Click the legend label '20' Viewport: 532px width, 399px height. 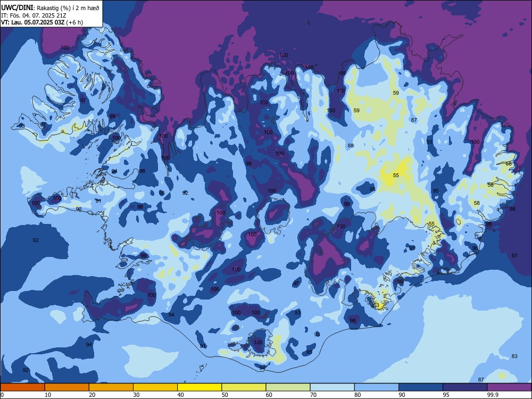pyautogui.click(x=92, y=395)
